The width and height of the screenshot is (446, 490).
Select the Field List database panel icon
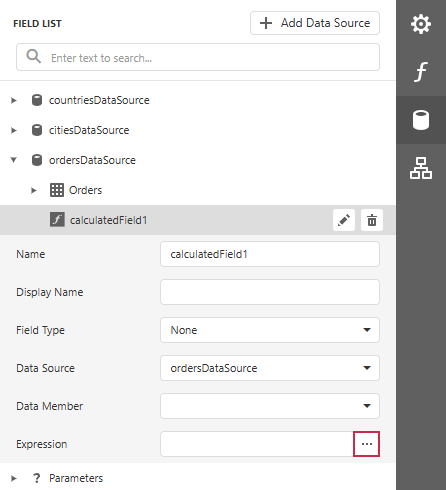coord(421,120)
